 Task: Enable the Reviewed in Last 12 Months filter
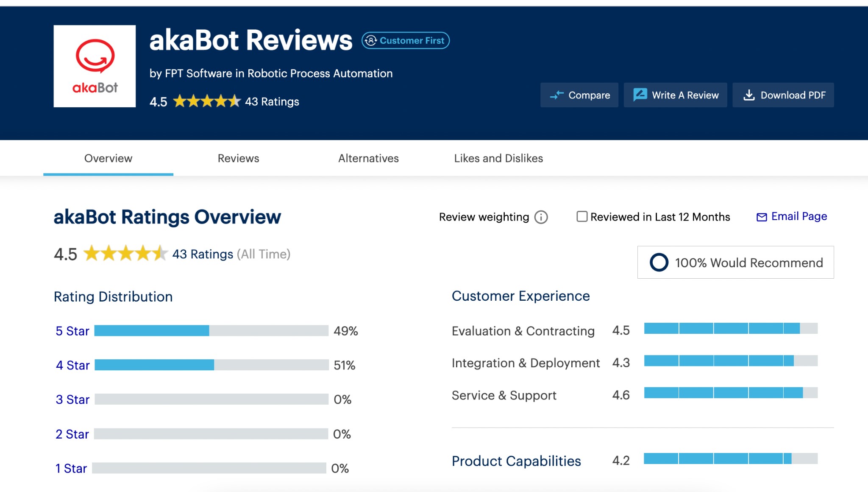[x=581, y=217]
